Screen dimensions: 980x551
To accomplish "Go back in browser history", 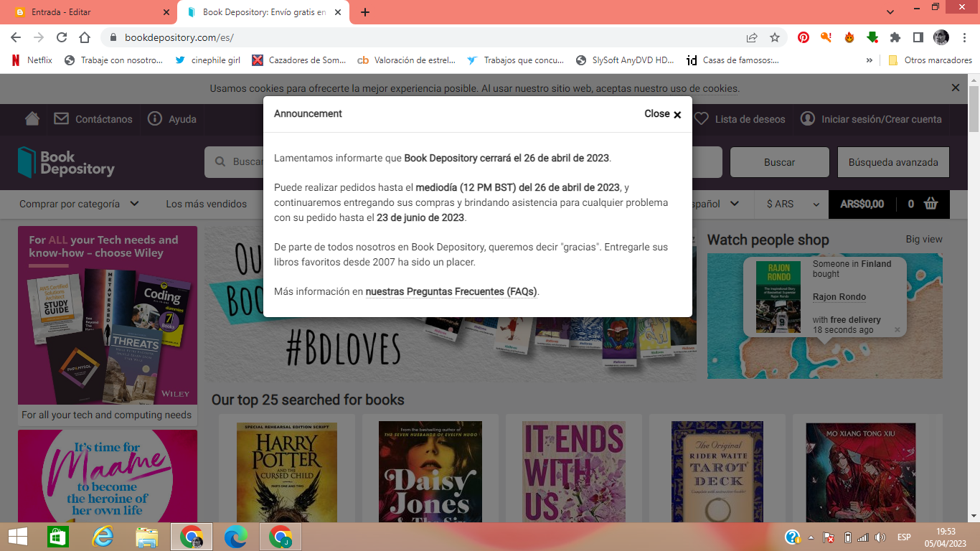I will [15, 37].
